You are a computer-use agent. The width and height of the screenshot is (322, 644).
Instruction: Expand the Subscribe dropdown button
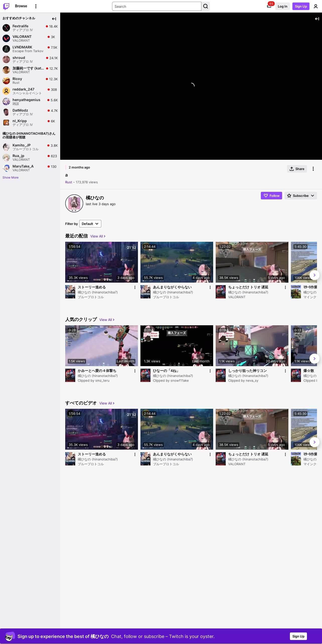tap(301, 196)
